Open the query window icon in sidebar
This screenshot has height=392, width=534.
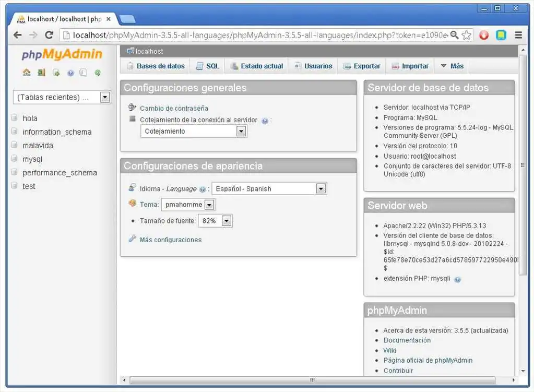click(x=56, y=72)
